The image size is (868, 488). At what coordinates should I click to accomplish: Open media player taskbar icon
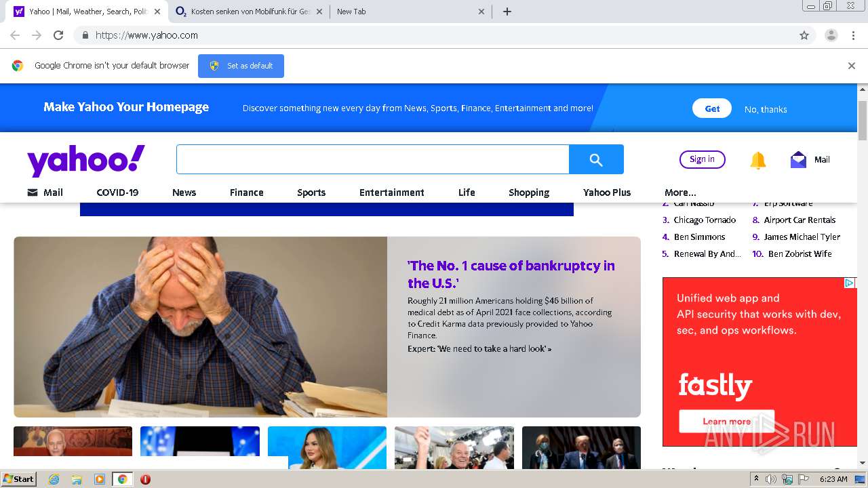point(100,479)
